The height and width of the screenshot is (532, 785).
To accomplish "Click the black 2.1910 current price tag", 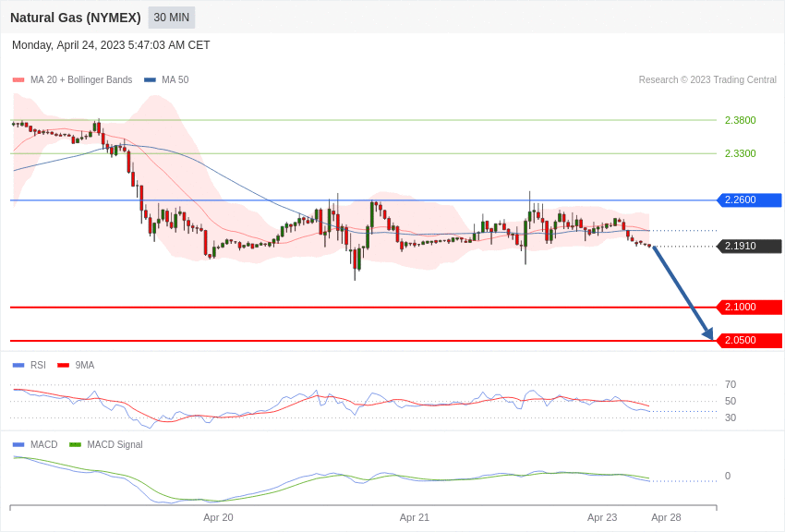I will (x=750, y=247).
